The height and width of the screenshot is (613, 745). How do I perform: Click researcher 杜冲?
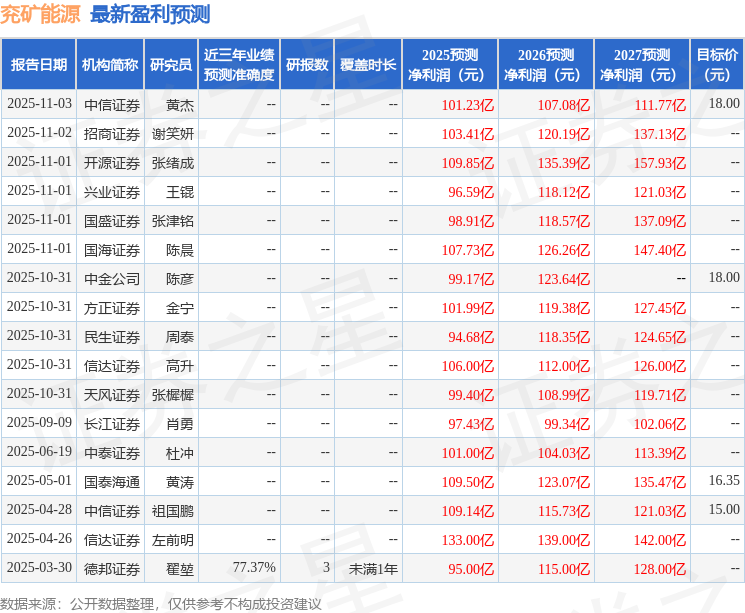(180, 453)
